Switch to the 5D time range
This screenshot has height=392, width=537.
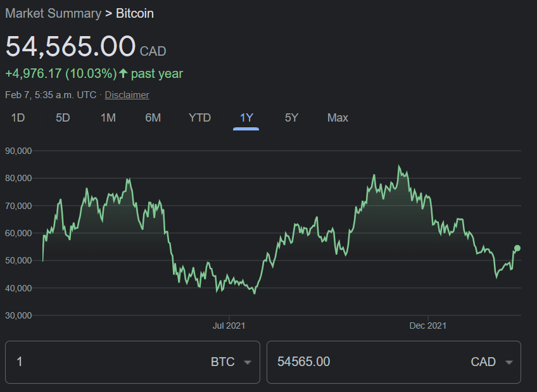(63, 118)
